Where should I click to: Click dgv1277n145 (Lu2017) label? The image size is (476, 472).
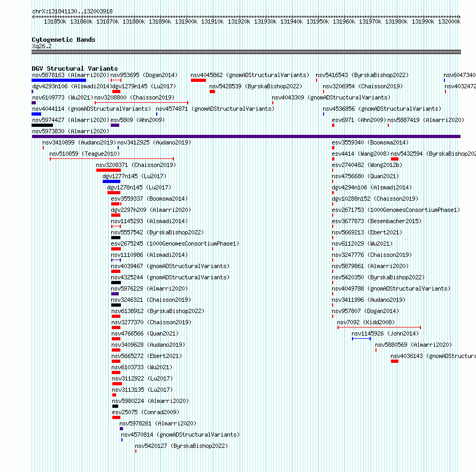(x=134, y=176)
